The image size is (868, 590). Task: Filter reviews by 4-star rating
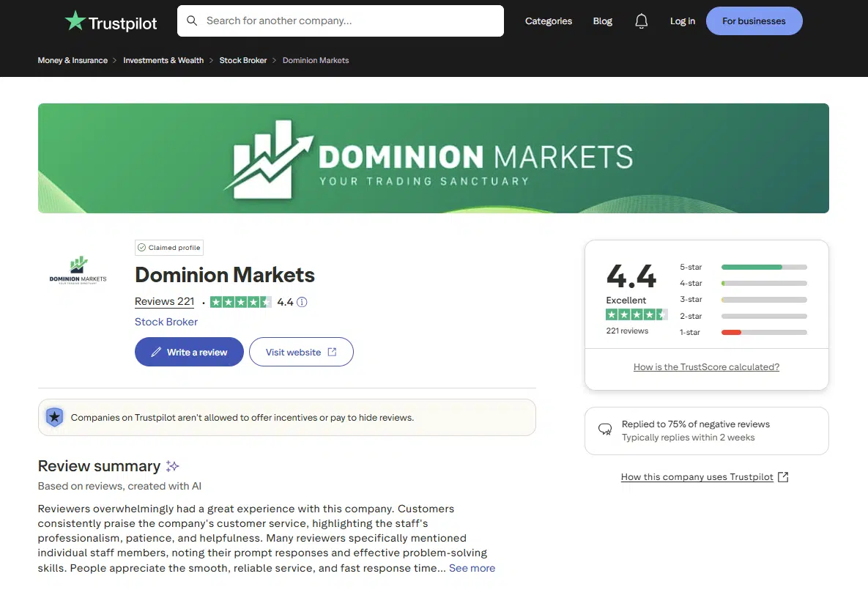click(763, 284)
